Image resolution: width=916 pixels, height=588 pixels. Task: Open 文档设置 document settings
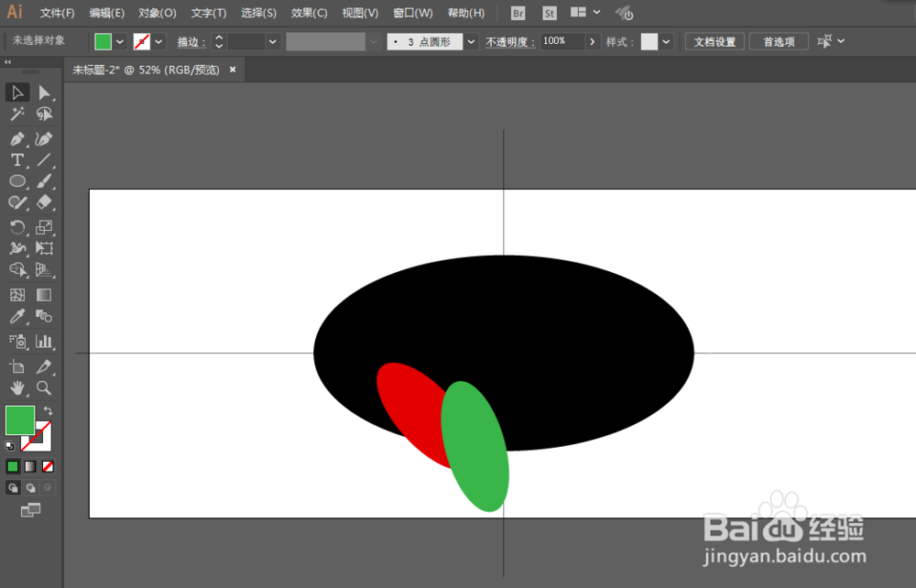[x=714, y=41]
